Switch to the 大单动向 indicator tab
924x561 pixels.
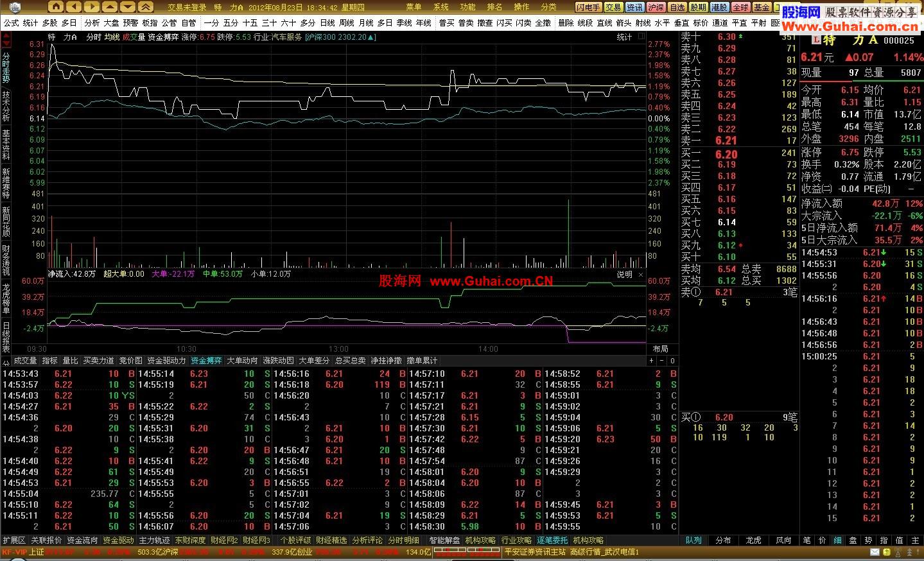click(242, 361)
